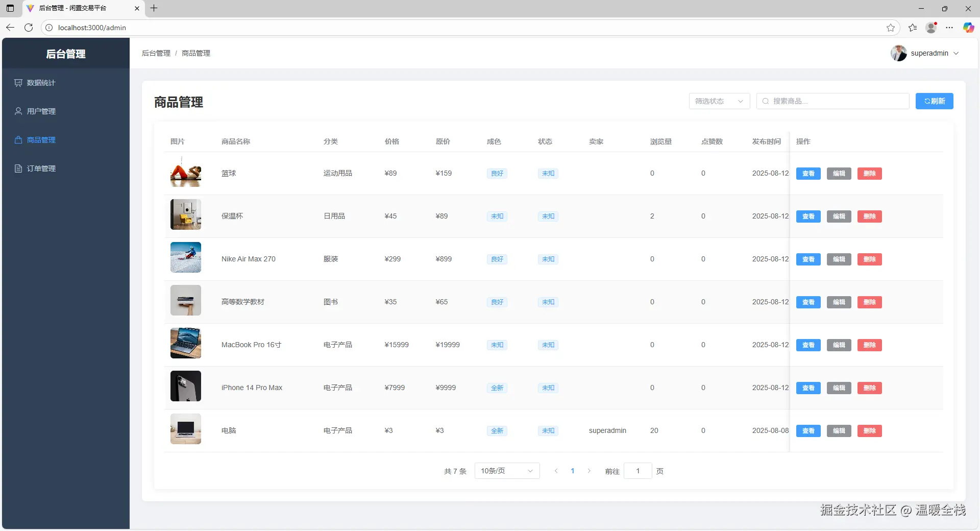Click the data statistics icon in sidebar

point(18,83)
